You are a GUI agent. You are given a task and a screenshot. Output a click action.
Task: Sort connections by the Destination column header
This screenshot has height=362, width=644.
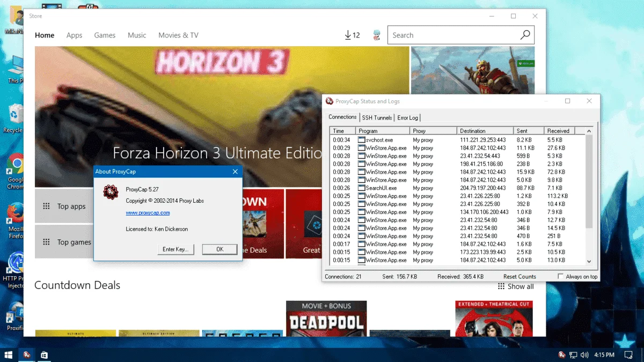[x=486, y=131]
